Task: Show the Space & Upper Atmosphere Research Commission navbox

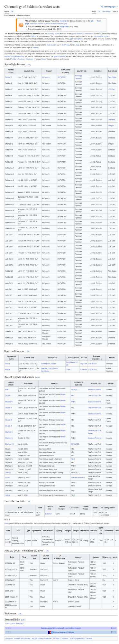Action: pos(113,628)
